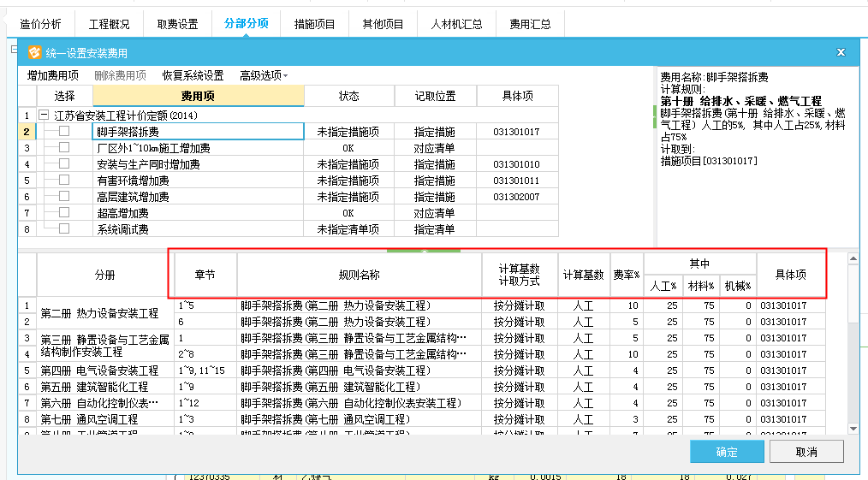Click the scroll up arrow of rules table
Viewport: 868px width, 480px height.
point(853,258)
